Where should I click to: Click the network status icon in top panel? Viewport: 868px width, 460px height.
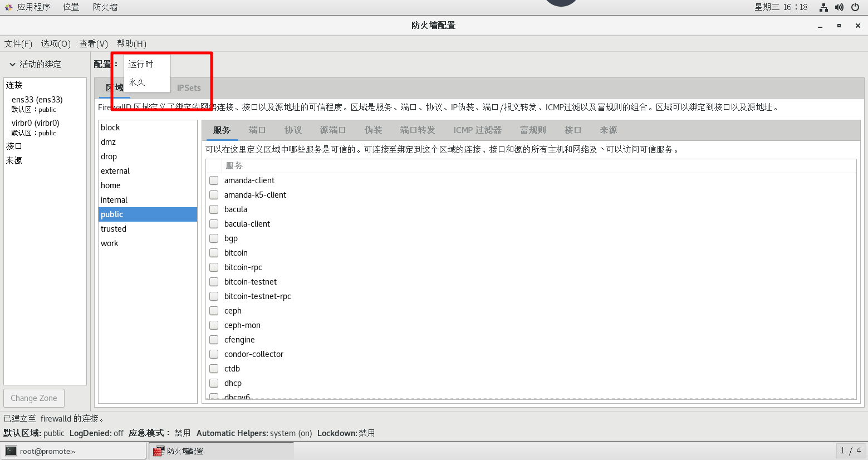coord(823,7)
